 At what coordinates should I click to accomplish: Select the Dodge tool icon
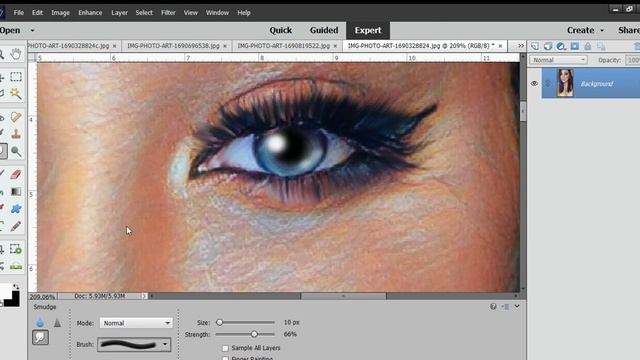coord(16,151)
